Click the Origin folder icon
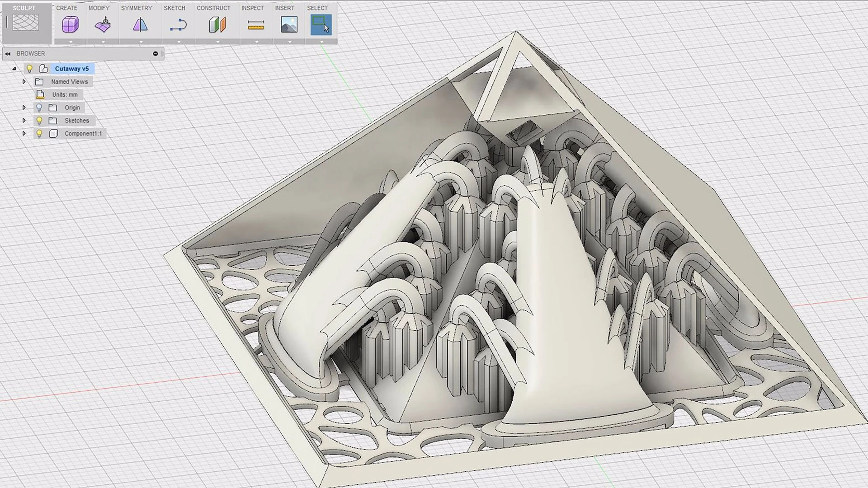This screenshot has width=868, height=488. [53, 108]
